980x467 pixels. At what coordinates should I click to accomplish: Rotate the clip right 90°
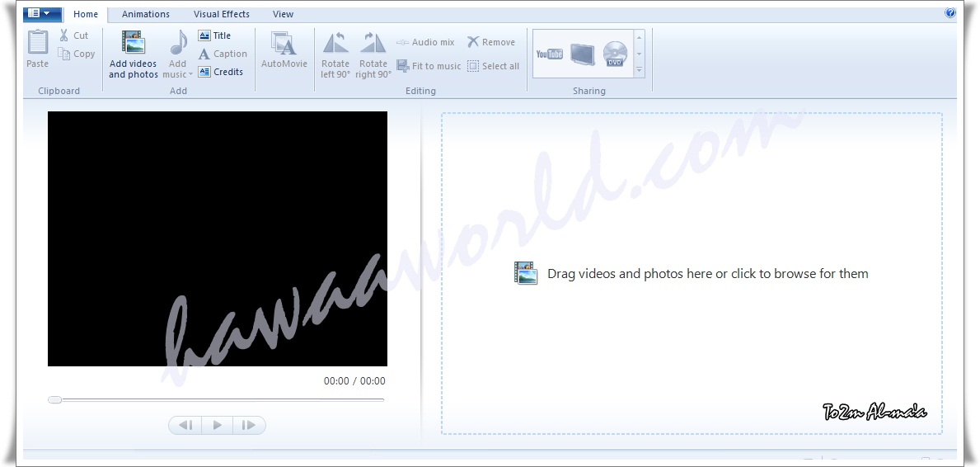point(373,44)
